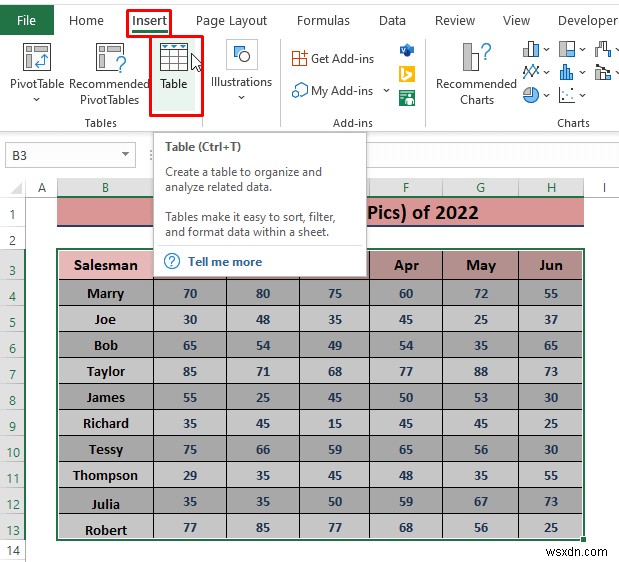Click the May header cell

pyautogui.click(x=480, y=265)
